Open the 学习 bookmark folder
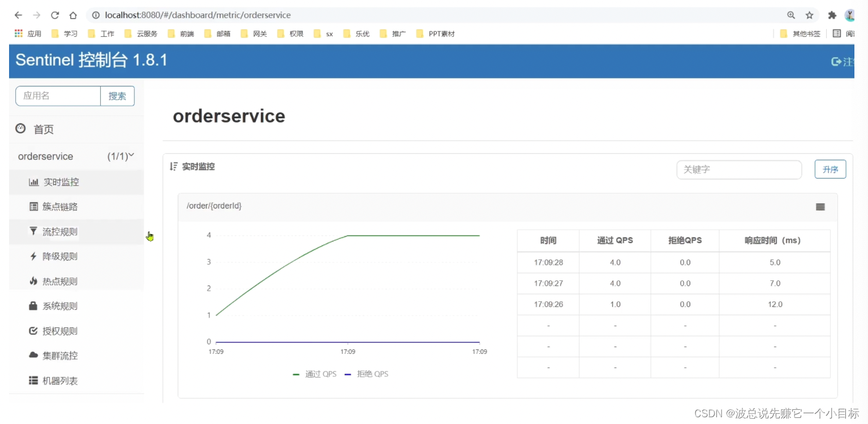Image resolution: width=868 pixels, height=424 pixels. (64, 33)
